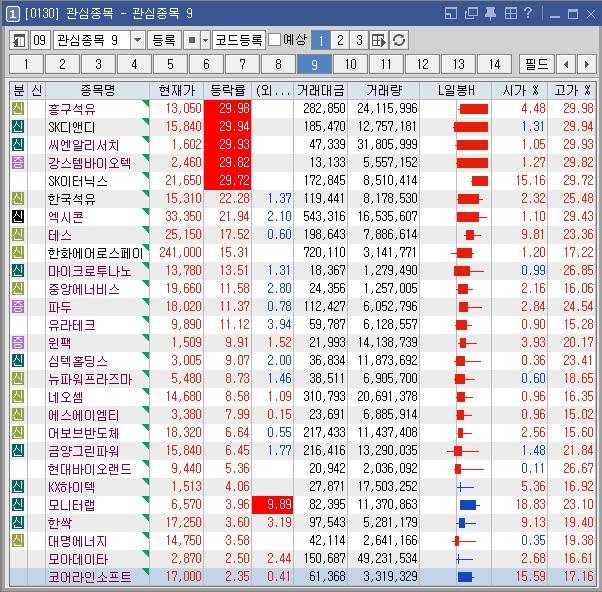
Task: Sort by 거래대금 column header
Action: tap(321, 91)
